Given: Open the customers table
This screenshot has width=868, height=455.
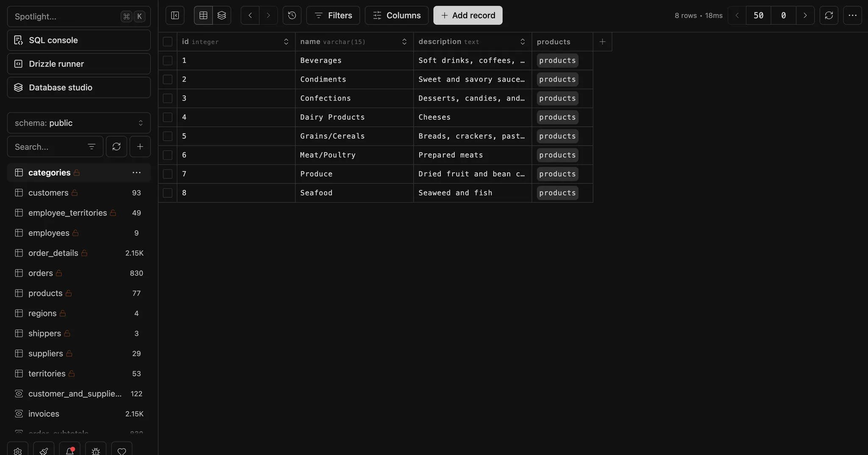Looking at the screenshot, I should coord(79,193).
